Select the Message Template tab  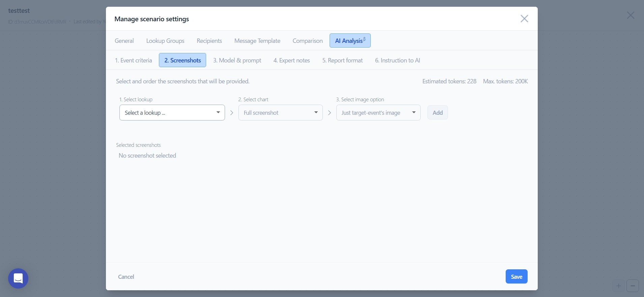point(257,41)
